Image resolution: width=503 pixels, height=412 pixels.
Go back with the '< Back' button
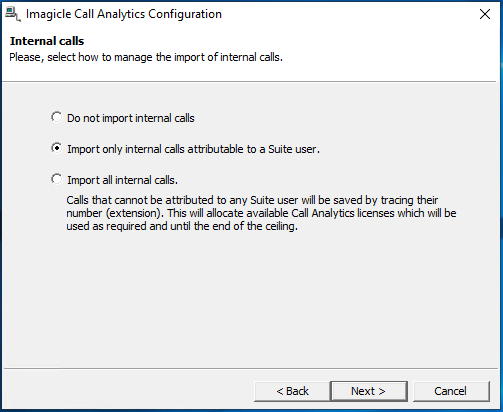(x=292, y=391)
